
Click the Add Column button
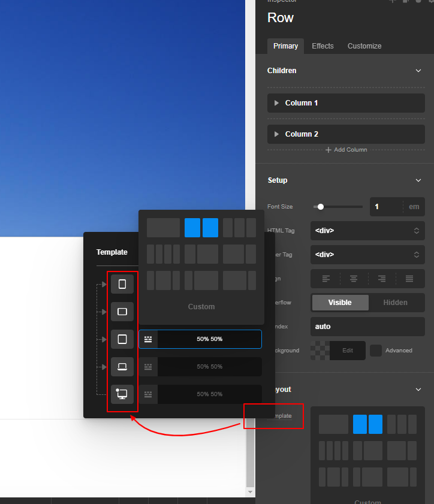346,150
